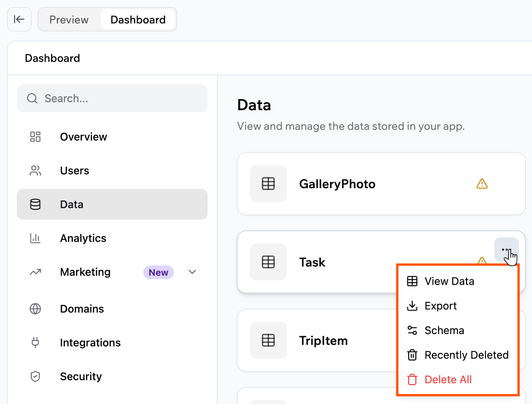Click the Domains globe icon

[35, 309]
